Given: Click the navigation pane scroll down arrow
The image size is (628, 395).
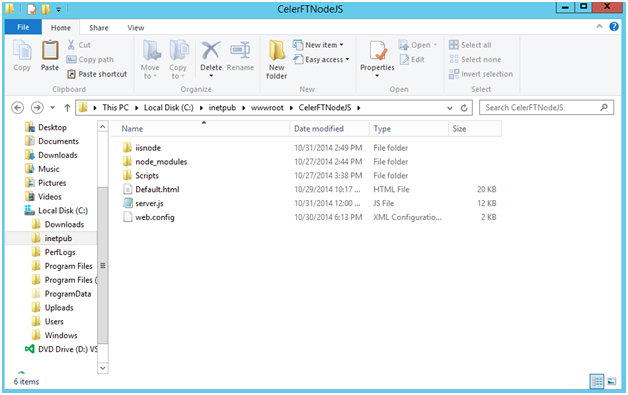Looking at the screenshot, I should 103,368.
